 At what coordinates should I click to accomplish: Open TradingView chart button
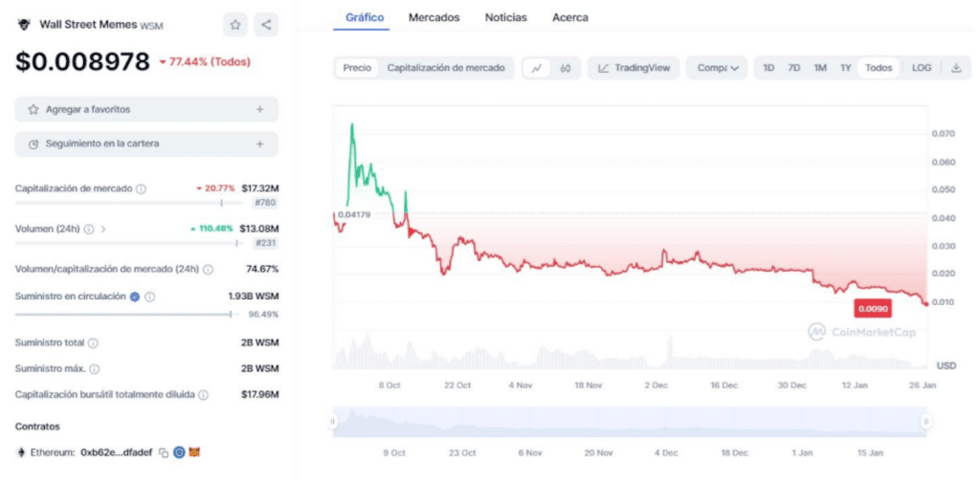[634, 68]
